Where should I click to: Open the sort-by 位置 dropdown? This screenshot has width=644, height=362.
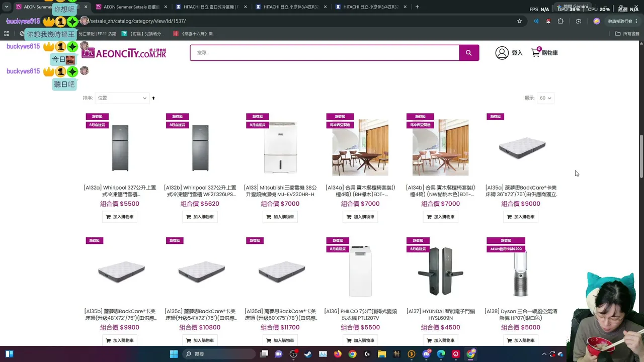pyautogui.click(x=122, y=98)
